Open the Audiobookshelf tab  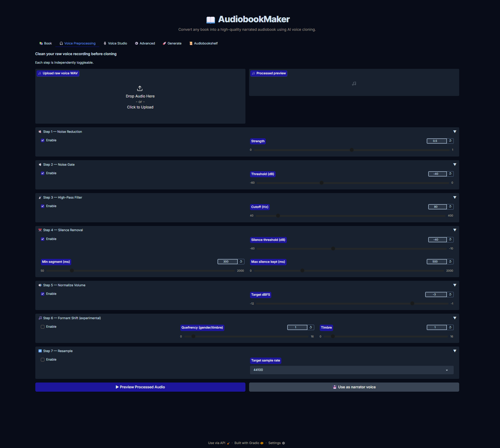coord(203,43)
